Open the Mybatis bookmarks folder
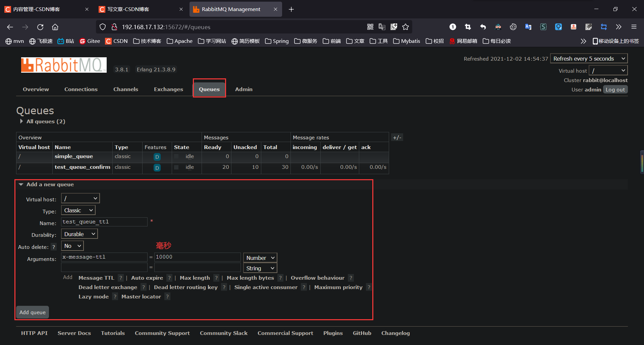 pyautogui.click(x=407, y=41)
